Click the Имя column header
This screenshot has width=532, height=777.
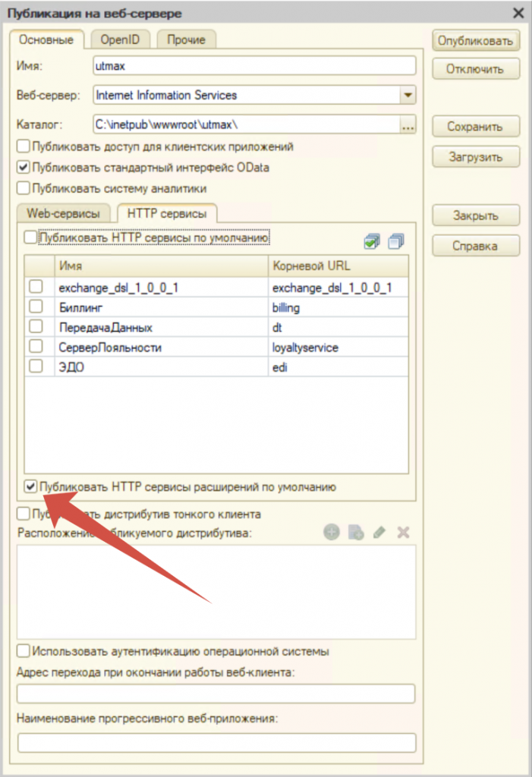(x=161, y=266)
